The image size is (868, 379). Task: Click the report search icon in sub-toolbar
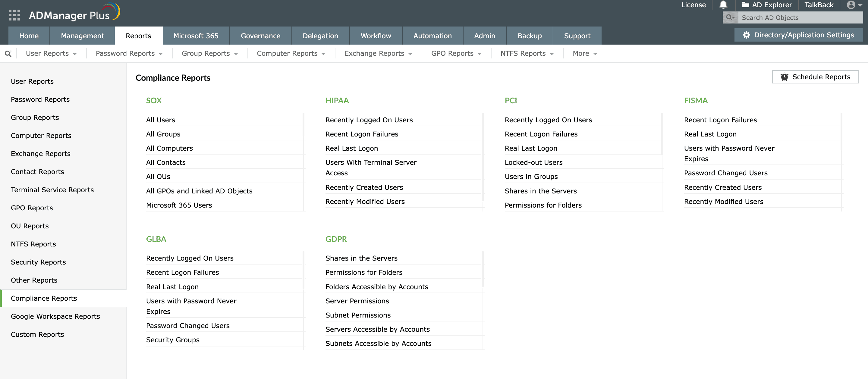(8, 54)
